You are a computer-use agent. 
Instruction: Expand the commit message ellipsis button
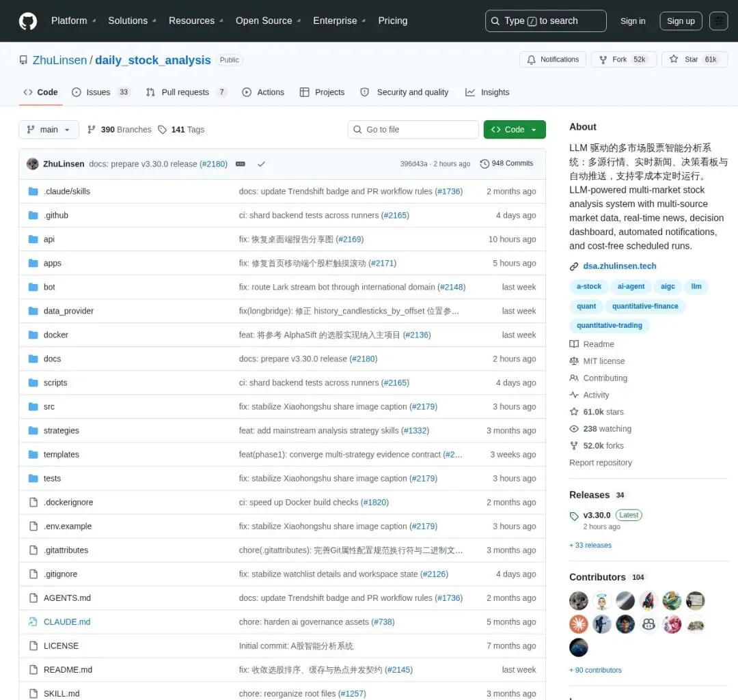coord(240,164)
